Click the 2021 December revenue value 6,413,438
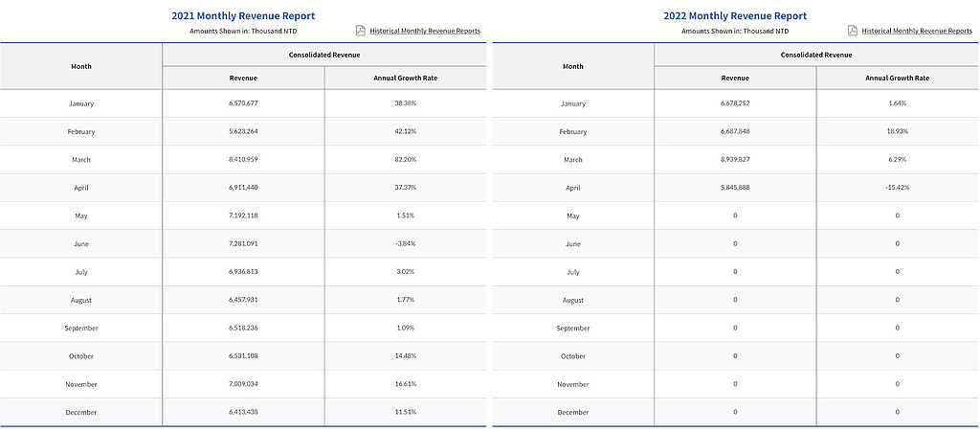The image size is (980, 432). [x=243, y=412]
